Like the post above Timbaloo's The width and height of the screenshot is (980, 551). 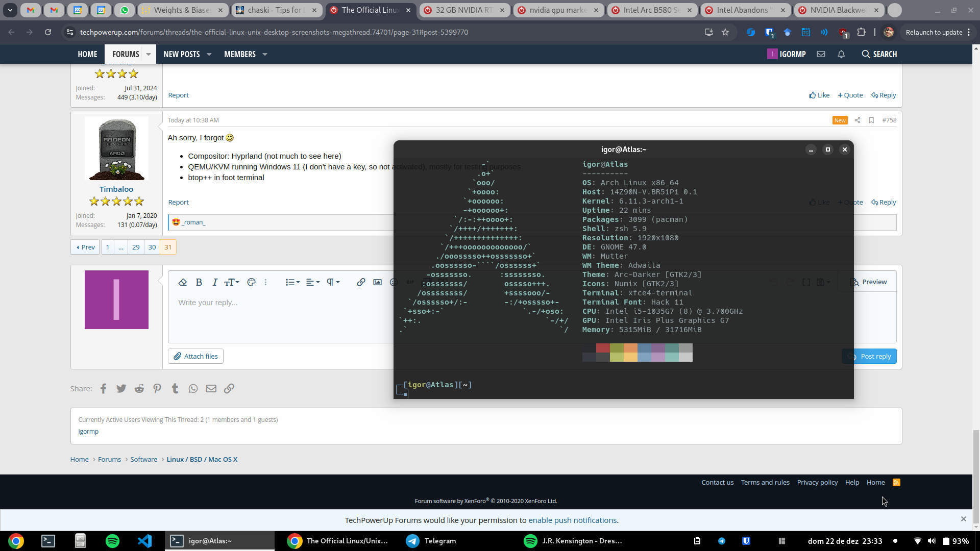819,95
